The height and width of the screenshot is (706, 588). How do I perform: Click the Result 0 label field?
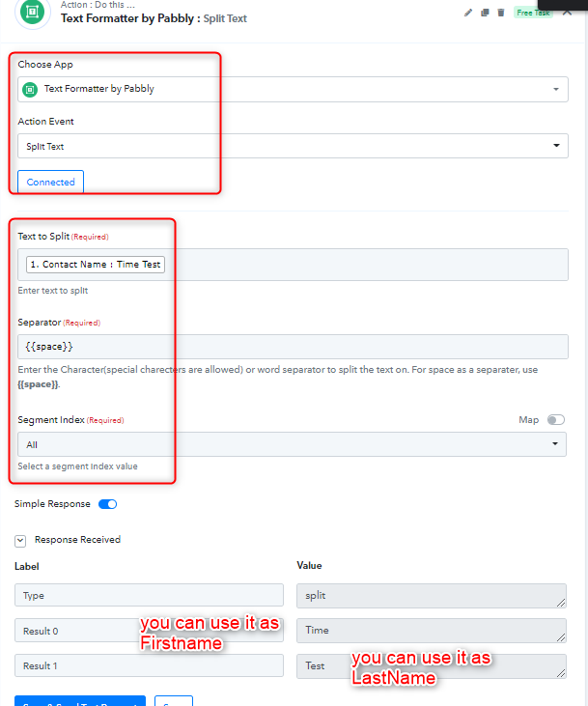[149, 631]
